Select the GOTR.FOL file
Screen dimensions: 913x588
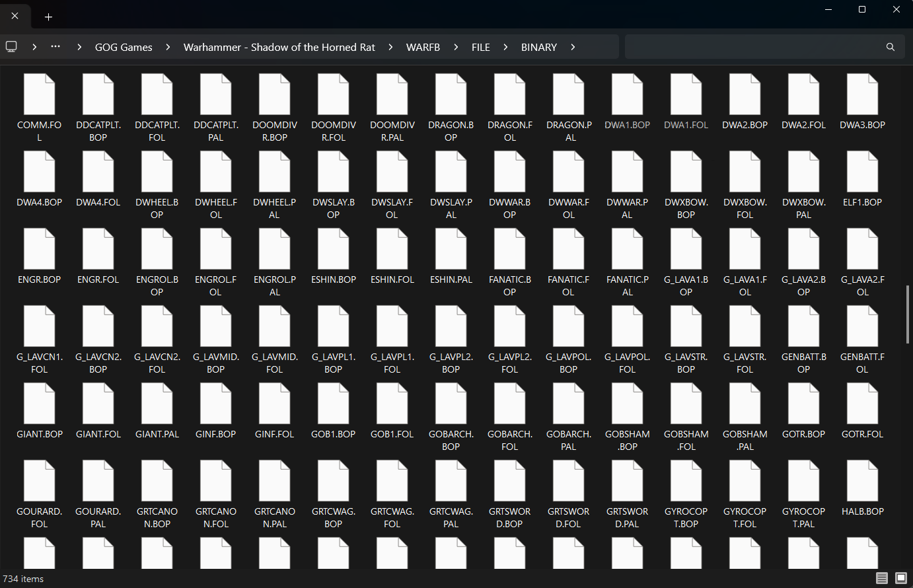[x=863, y=411]
